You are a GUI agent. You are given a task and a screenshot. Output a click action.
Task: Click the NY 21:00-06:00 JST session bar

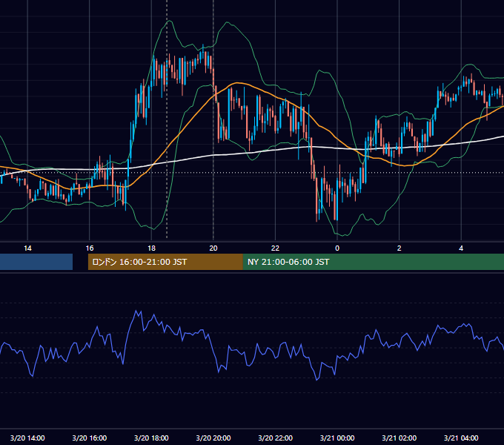373,262
